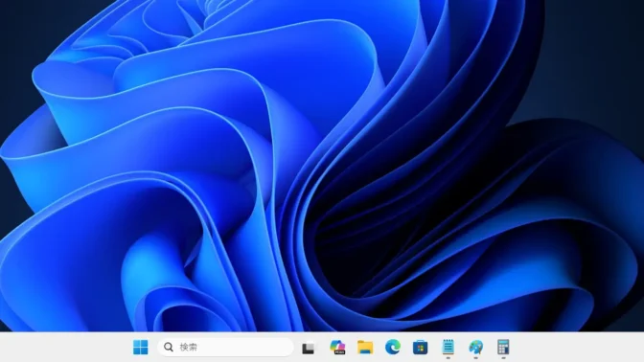Open File Explorer folder icon
Viewport: 644px width, 362px height.
[365, 348]
